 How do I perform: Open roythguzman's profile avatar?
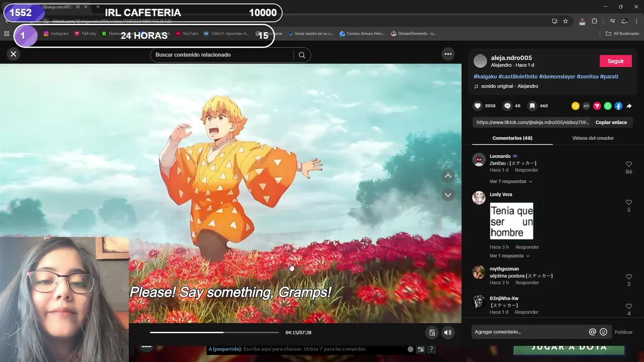(x=479, y=273)
